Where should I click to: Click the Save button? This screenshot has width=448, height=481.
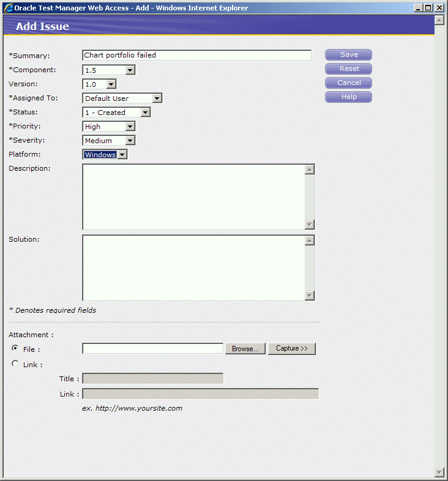coord(349,54)
